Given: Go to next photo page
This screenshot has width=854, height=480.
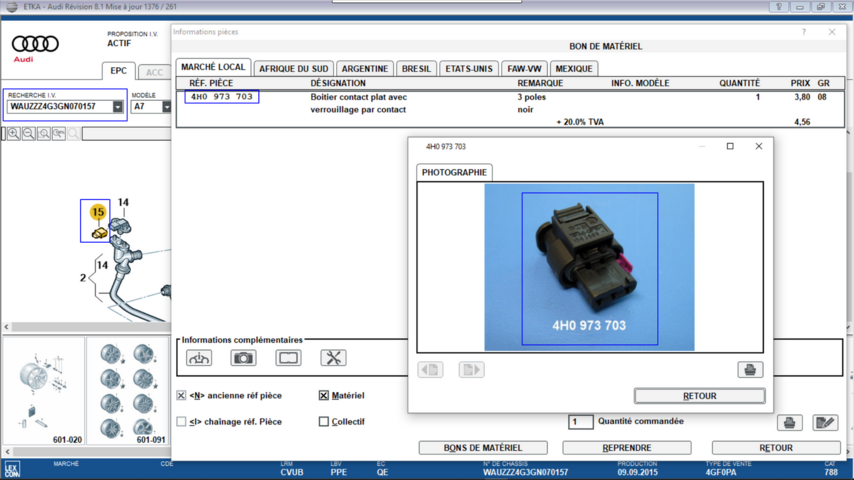Looking at the screenshot, I should [471, 370].
